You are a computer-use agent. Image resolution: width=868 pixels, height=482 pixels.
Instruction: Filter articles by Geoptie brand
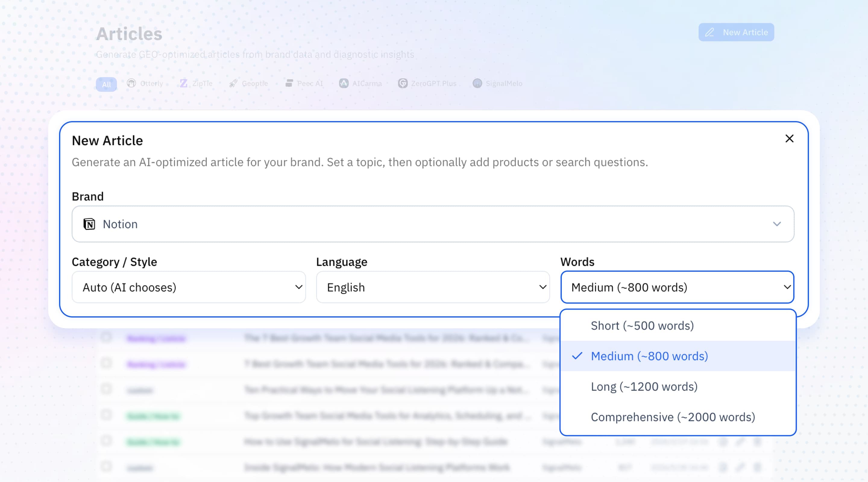248,83
